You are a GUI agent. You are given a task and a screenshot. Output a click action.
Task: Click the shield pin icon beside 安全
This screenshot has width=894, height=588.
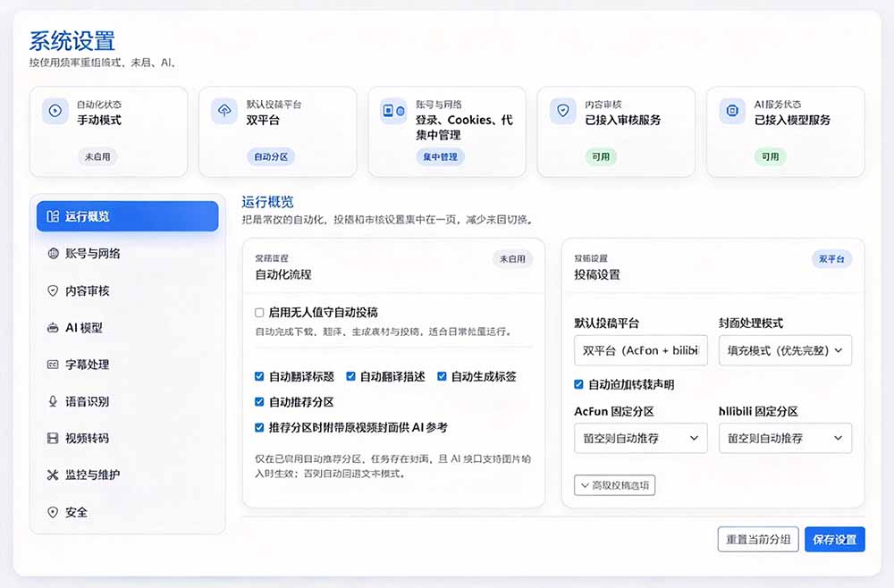pos(53,512)
